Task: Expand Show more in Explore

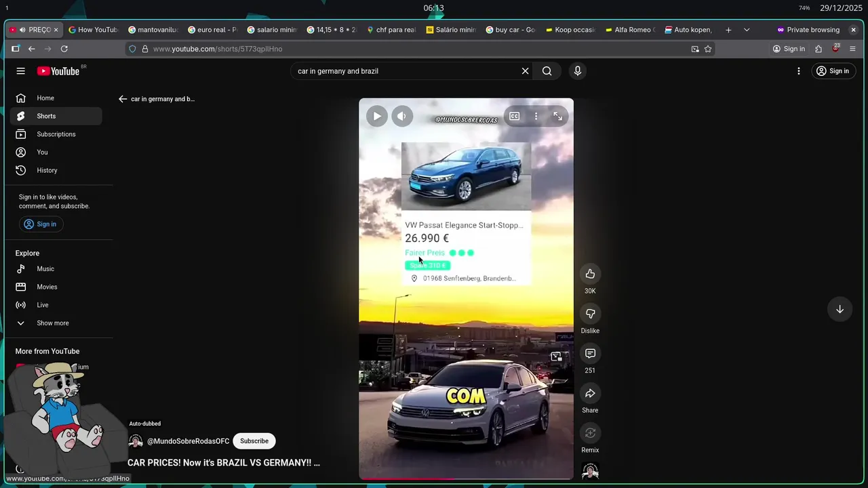Action: [56, 323]
